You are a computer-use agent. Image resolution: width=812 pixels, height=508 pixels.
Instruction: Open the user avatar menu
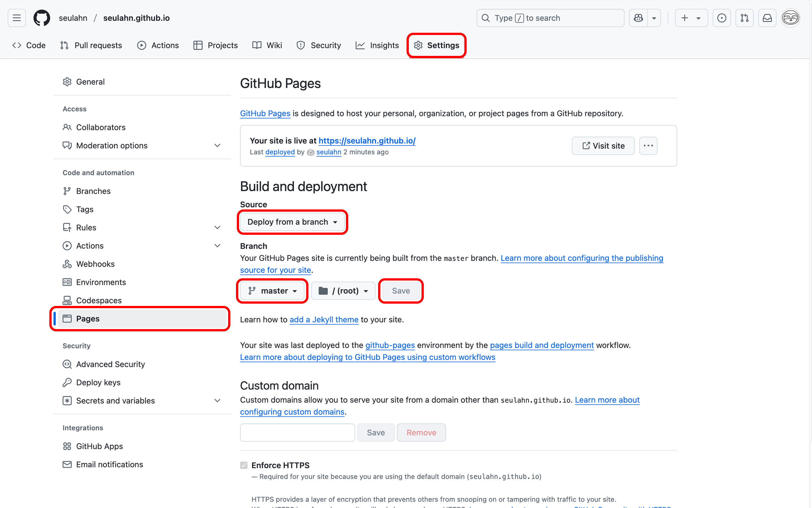pyautogui.click(x=791, y=18)
